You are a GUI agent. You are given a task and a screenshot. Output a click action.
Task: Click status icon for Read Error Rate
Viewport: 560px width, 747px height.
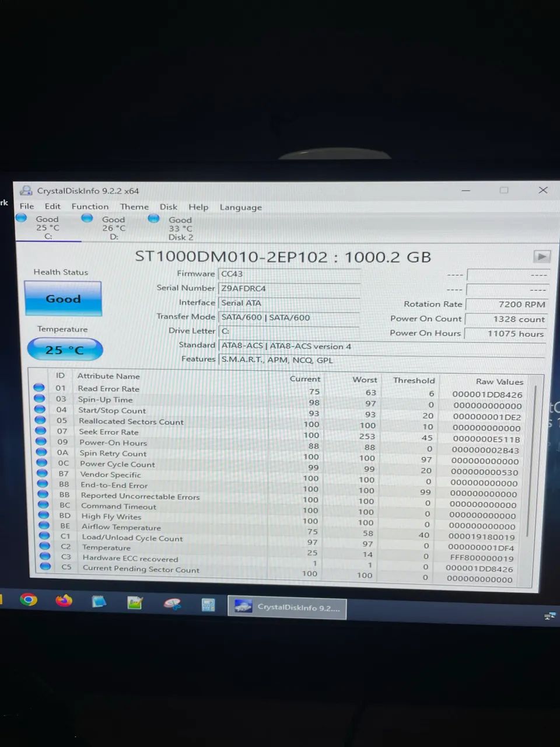click(x=39, y=388)
